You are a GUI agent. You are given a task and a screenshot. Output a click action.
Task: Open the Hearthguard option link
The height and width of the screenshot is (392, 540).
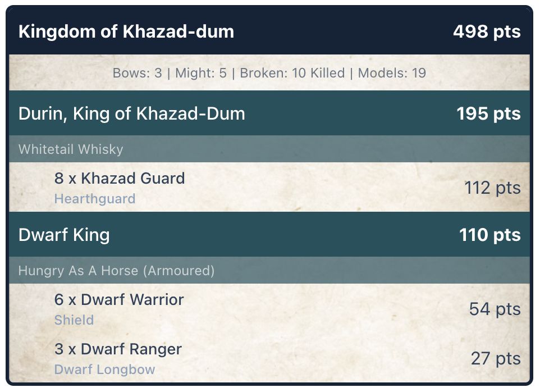(x=94, y=199)
